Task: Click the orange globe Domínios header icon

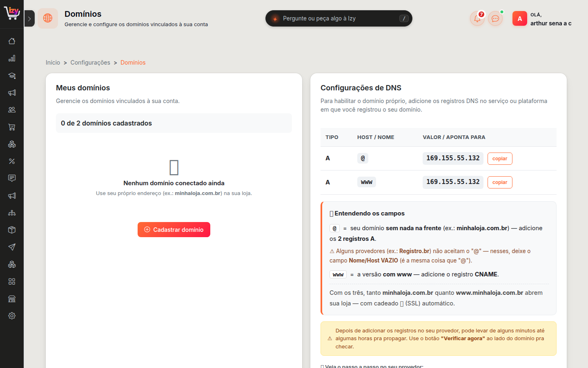Action: click(x=48, y=18)
